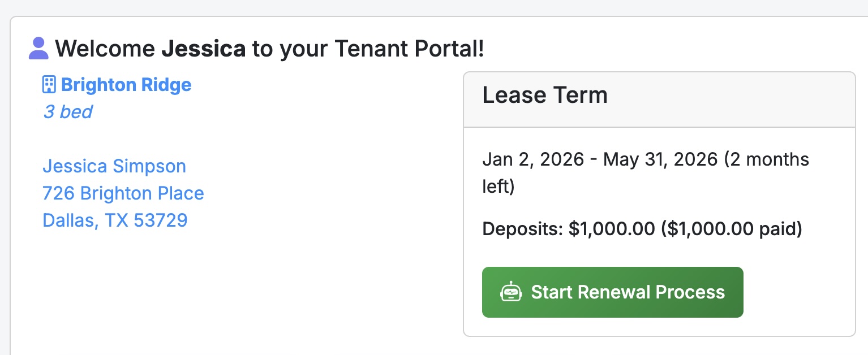Open the 3 bed unit details link
Viewport: 868px width, 355px height.
67,112
